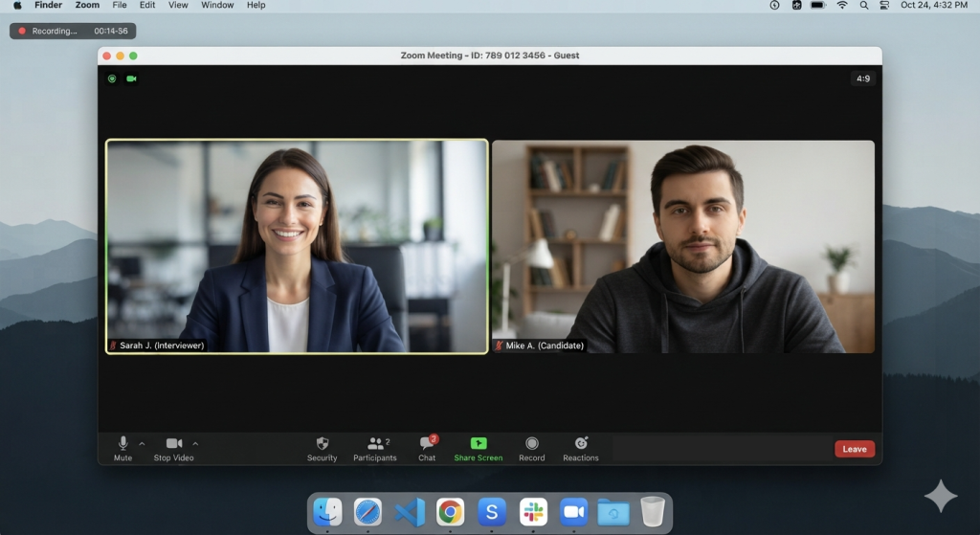Open the View menu
This screenshot has width=980, height=535.
(x=178, y=5)
